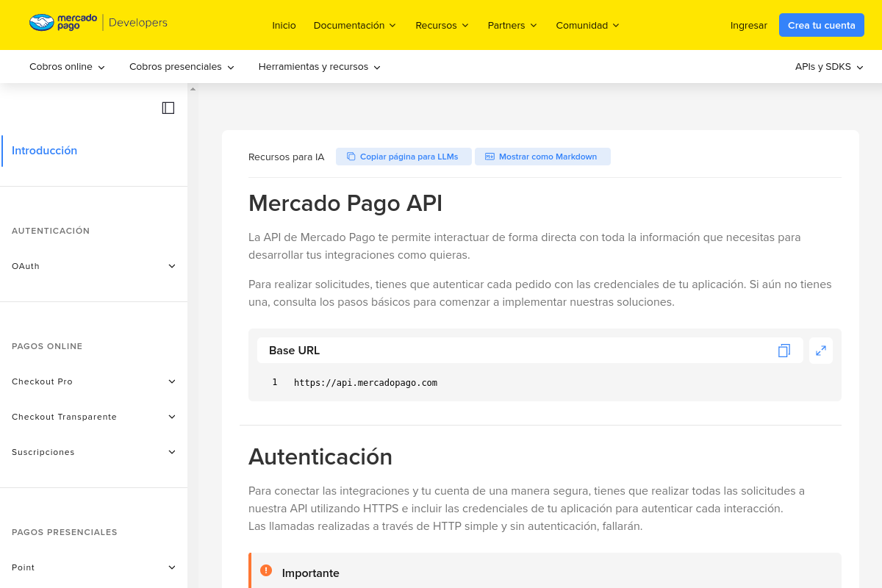The image size is (882, 588).
Task: Select Introducción in the sidebar
Action: 44,151
